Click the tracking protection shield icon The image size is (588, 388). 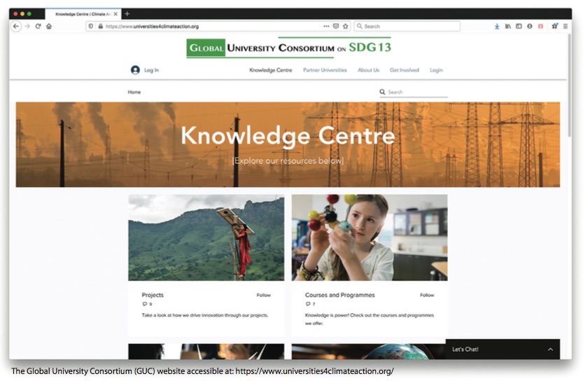click(x=91, y=27)
